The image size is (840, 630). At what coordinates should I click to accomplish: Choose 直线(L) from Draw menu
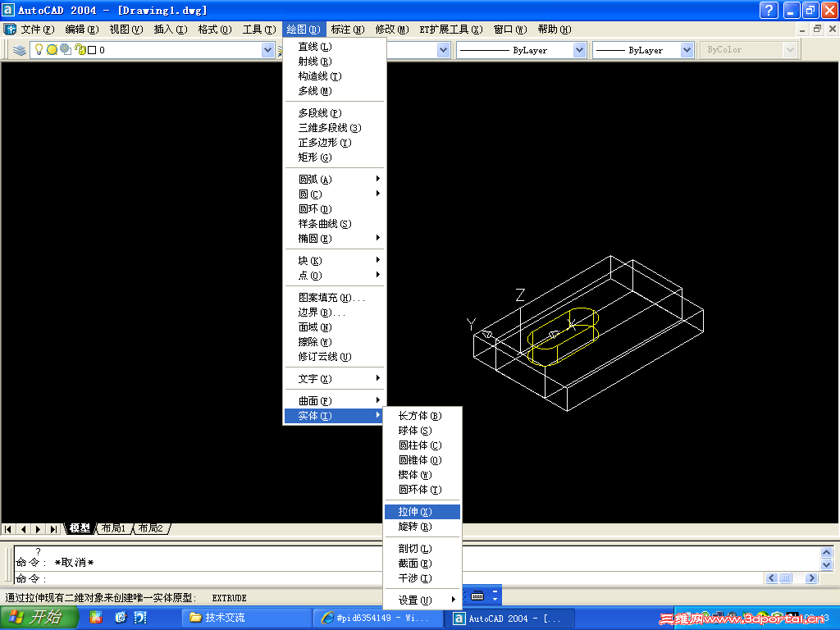click(335, 47)
